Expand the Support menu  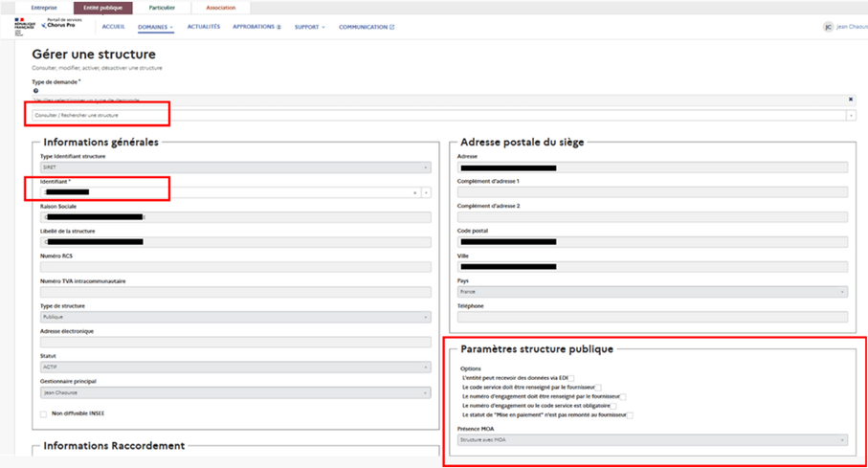click(309, 27)
